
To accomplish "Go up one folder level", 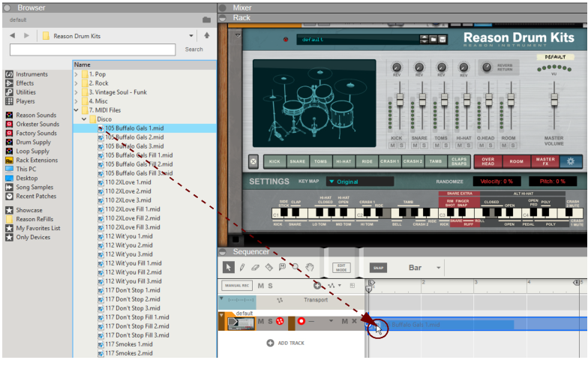I will point(207,35).
